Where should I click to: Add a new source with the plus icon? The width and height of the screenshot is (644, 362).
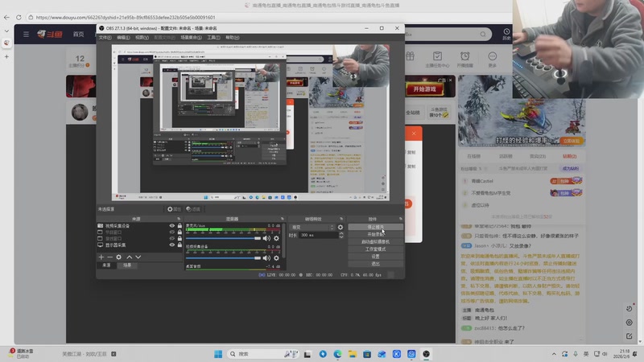(101, 257)
